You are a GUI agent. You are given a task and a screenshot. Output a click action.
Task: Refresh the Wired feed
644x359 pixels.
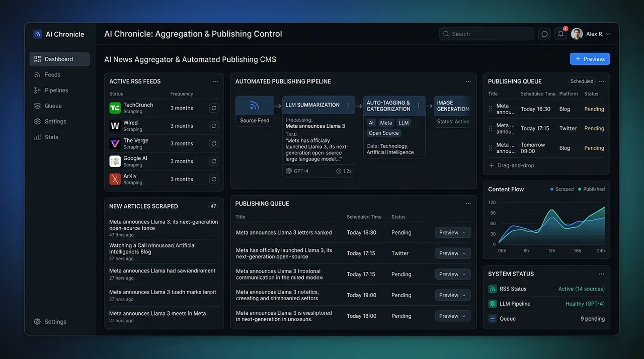214,126
